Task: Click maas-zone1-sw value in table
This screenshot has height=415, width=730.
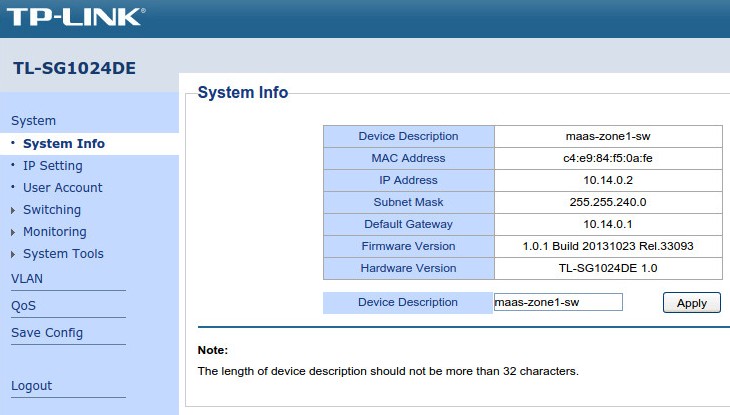Action: [x=608, y=136]
